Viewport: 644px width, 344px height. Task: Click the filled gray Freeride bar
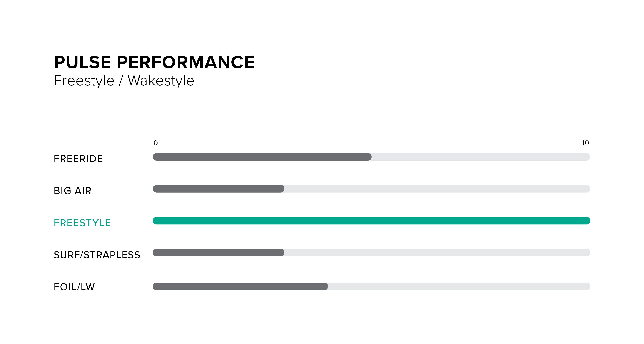[262, 157]
